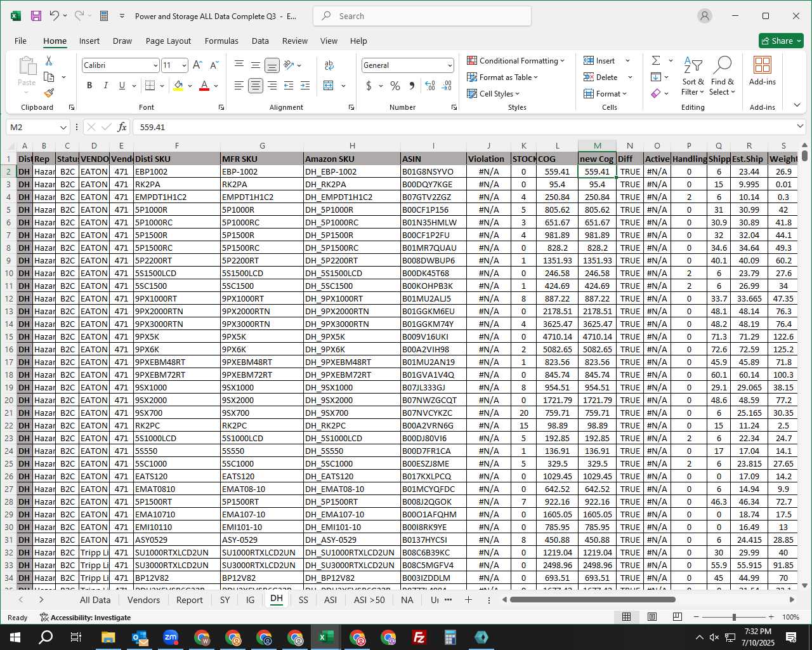The height and width of the screenshot is (650, 812).
Task: Click Accessibility: Investigate in status bar
Action: tap(85, 617)
